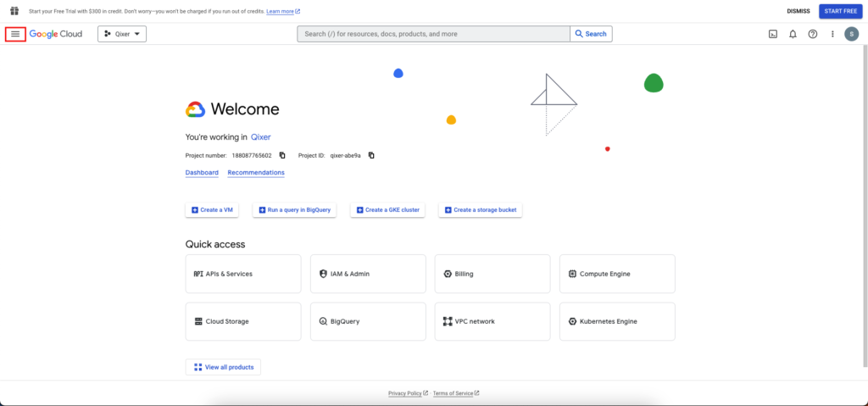Viewport: 868px width, 406px height.
Task: Switch to the Dashboard tab
Action: (202, 173)
